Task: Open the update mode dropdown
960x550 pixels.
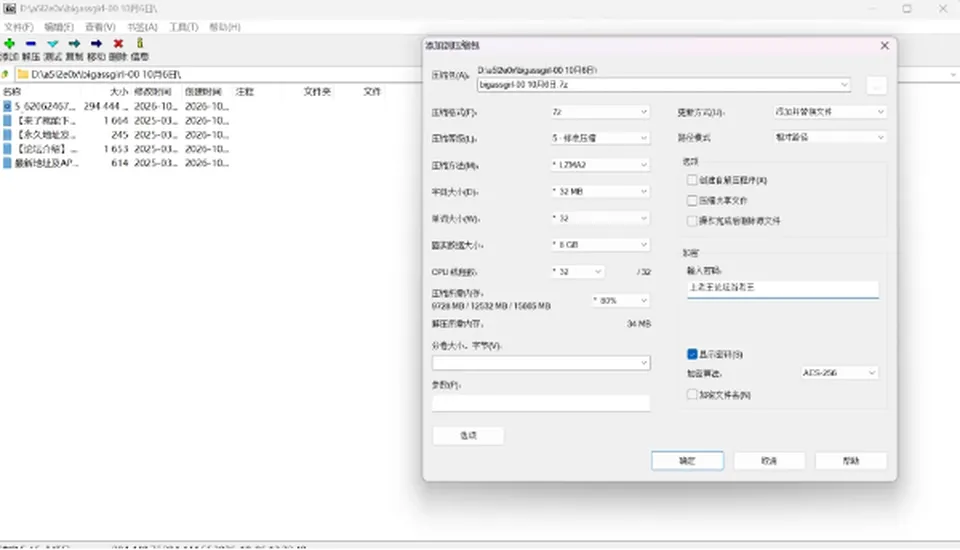Action: click(830, 112)
